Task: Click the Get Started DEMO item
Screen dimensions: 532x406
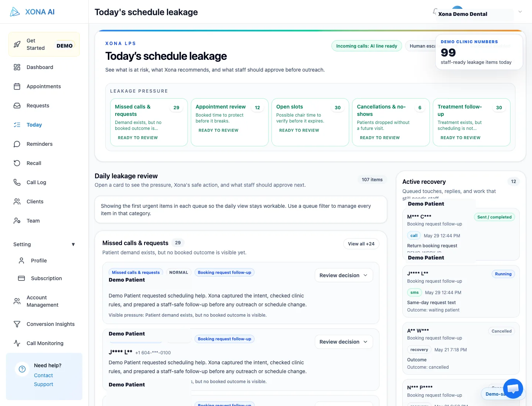Action: 44,44
